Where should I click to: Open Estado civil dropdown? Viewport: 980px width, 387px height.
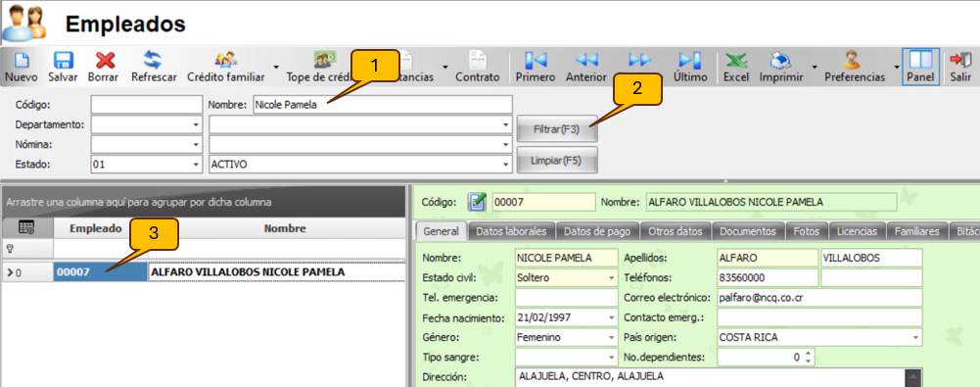click(x=611, y=277)
